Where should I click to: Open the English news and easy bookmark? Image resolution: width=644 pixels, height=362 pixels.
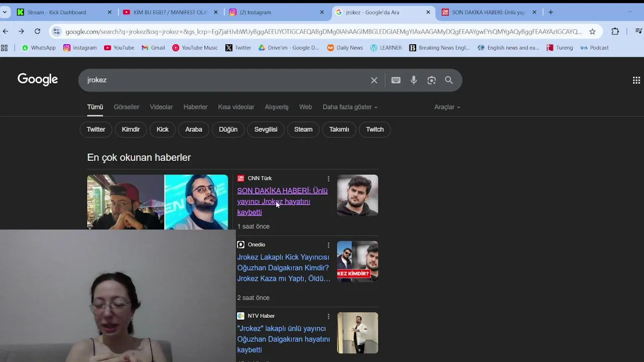(508, 48)
